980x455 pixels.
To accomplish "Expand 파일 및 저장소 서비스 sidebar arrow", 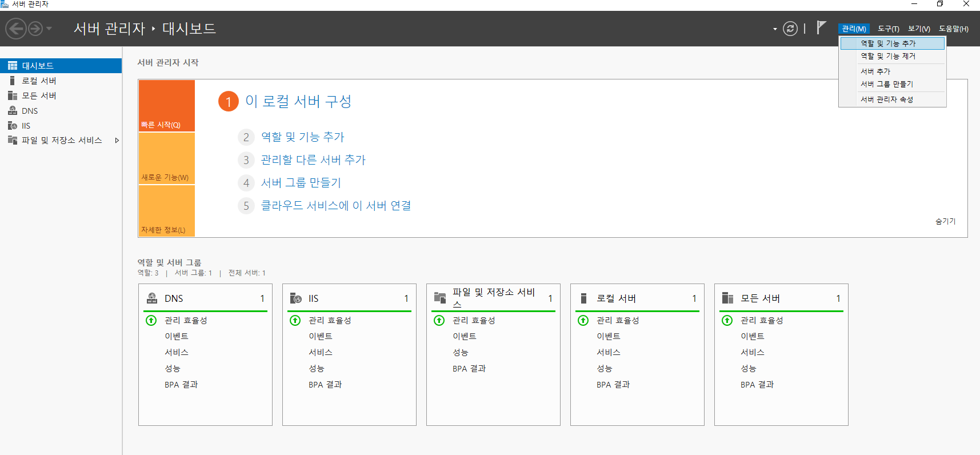I will pyautogui.click(x=117, y=140).
